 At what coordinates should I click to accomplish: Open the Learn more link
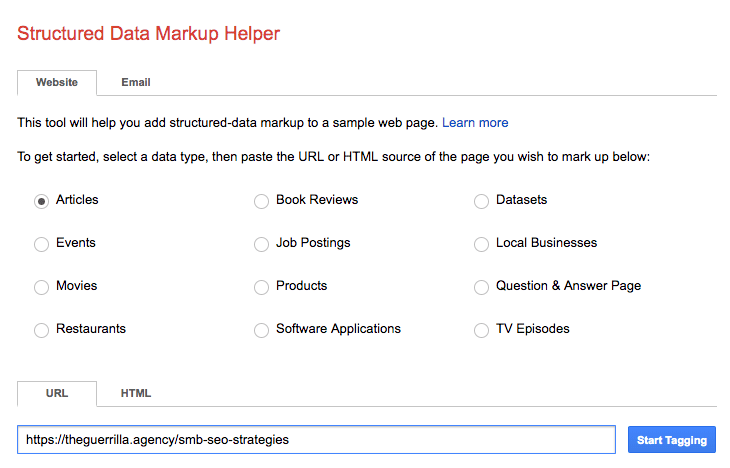(475, 122)
